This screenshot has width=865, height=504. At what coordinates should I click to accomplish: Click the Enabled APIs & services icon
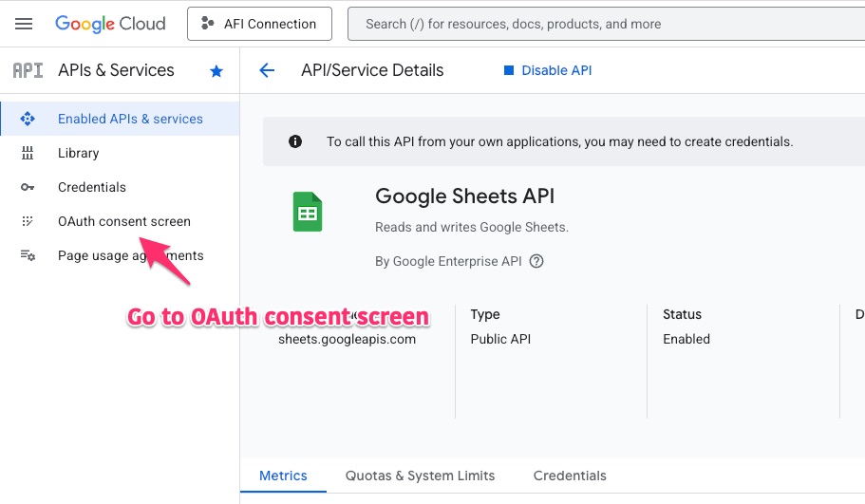[28, 119]
